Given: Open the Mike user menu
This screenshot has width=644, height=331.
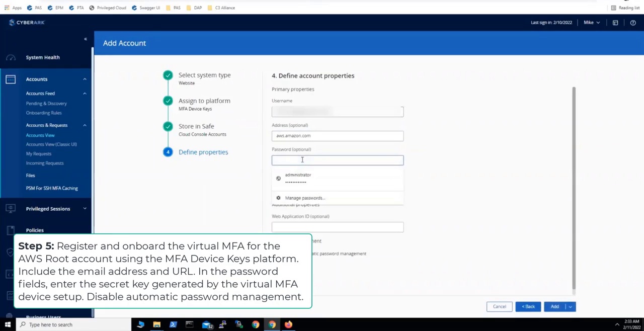Looking at the screenshot, I should (x=592, y=22).
